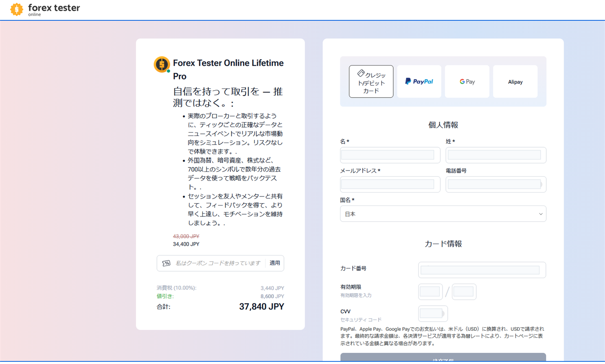Switch to Google Pay payment option
605x364 pixels.
click(x=467, y=82)
